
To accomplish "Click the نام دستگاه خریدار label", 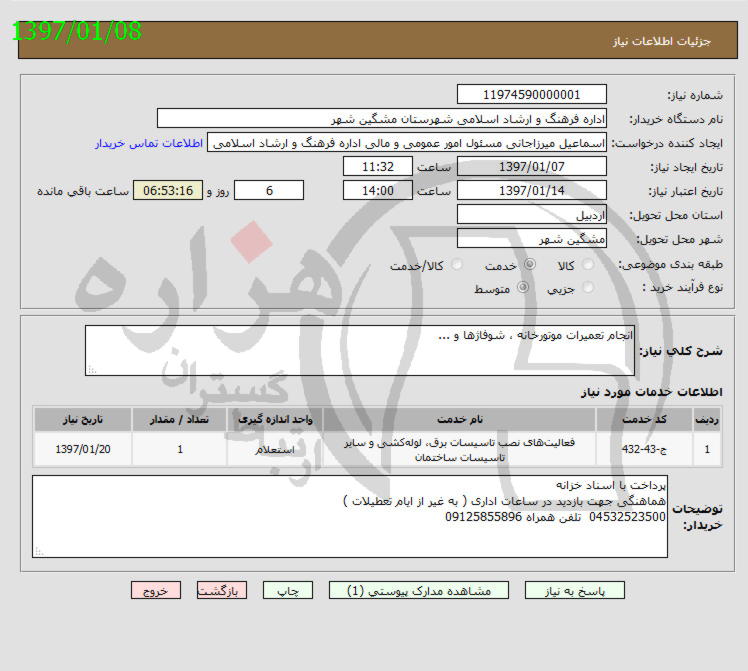I will (x=676, y=119).
